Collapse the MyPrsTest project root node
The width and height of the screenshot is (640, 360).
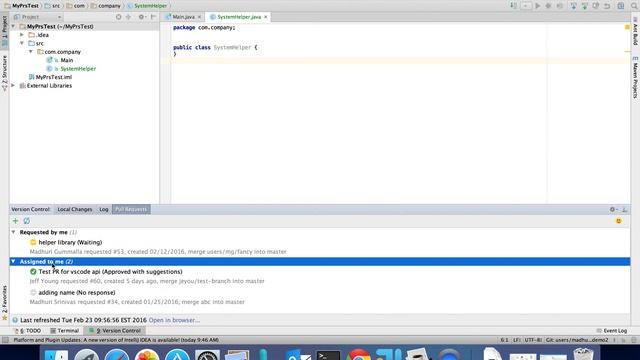(13, 26)
